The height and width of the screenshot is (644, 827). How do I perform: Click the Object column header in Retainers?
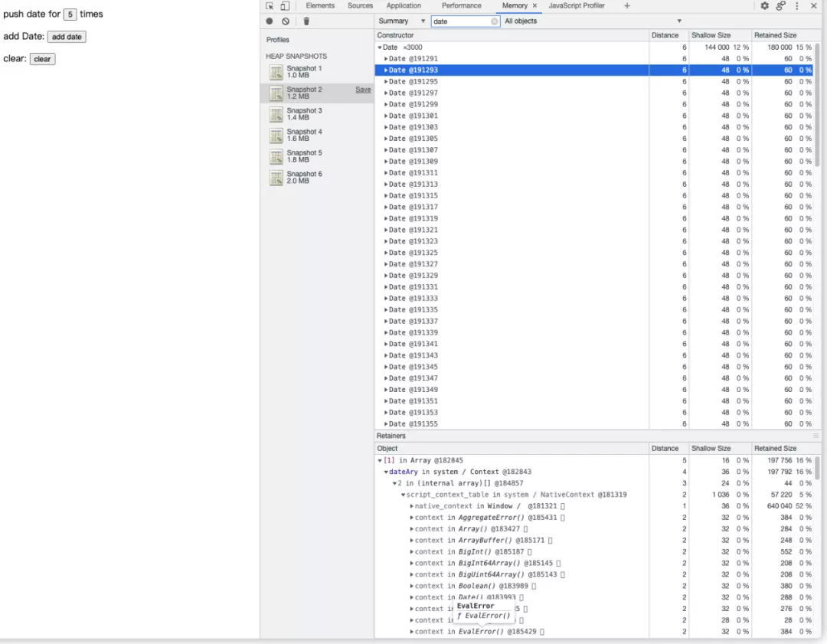(512, 448)
